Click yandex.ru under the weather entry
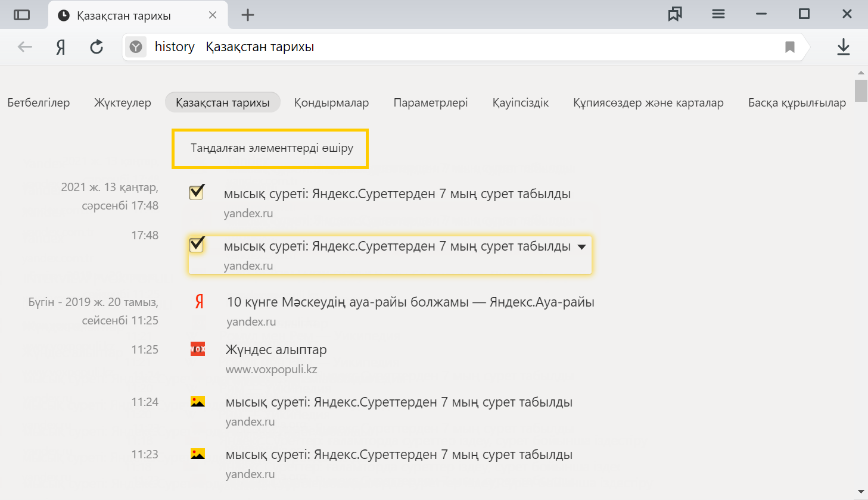Image resolution: width=868 pixels, height=500 pixels. coord(251,322)
